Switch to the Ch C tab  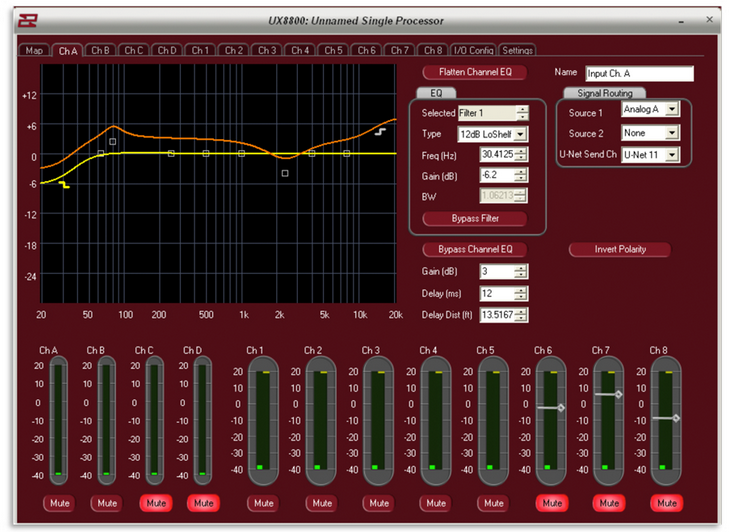tap(133, 50)
